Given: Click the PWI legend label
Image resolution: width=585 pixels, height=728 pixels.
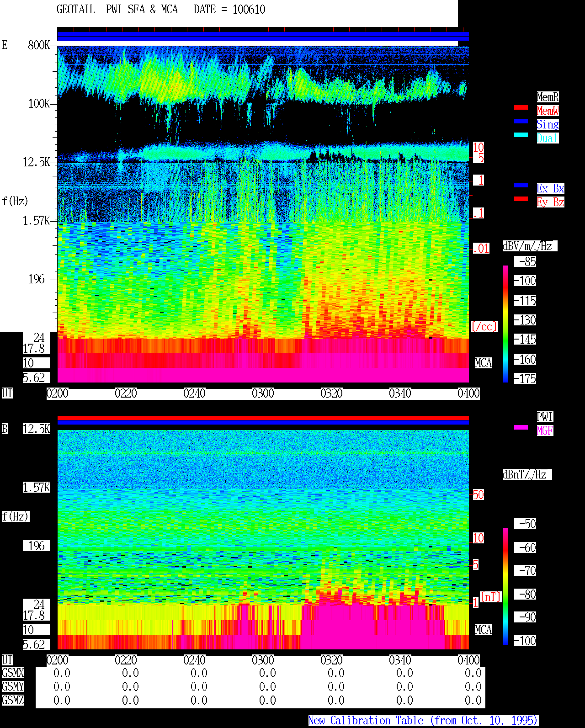Looking at the screenshot, I should click(x=545, y=417).
